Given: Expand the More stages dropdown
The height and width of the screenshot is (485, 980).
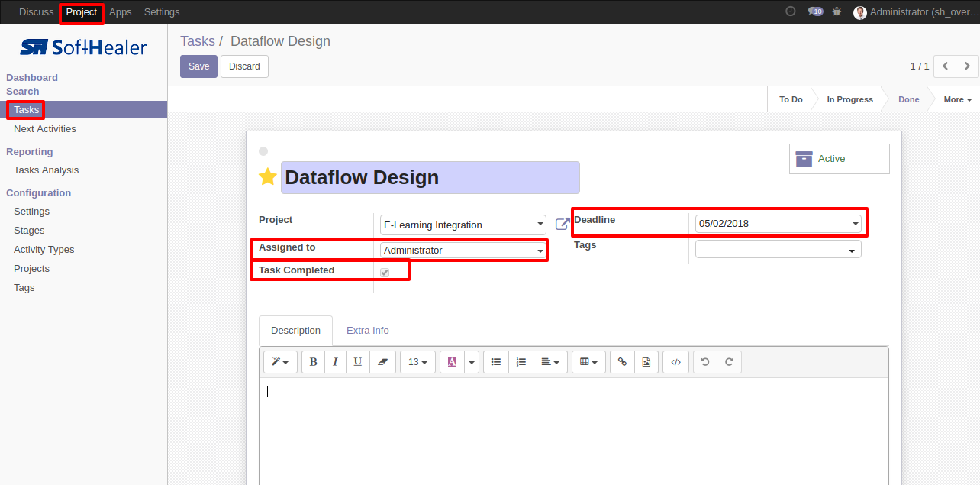Looking at the screenshot, I should click(957, 99).
